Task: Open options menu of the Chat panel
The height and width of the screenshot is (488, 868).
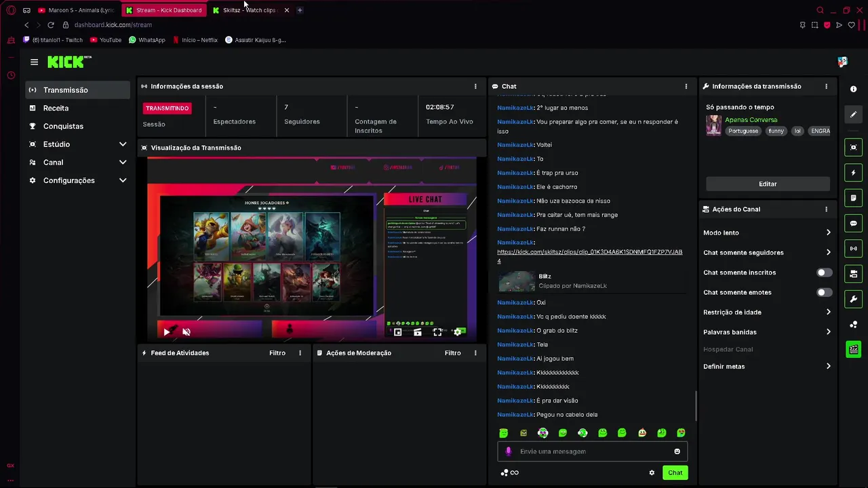Action: tap(686, 86)
